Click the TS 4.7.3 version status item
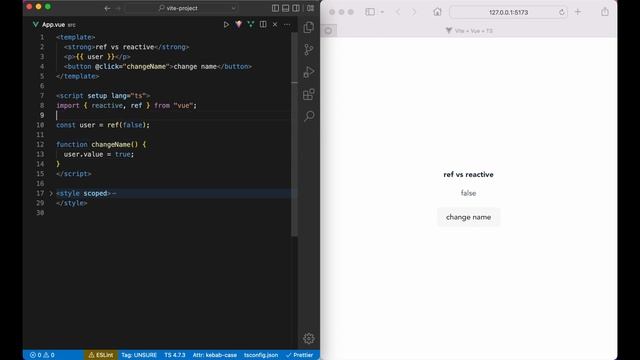Screen dimensions: 640x360 click(175, 355)
